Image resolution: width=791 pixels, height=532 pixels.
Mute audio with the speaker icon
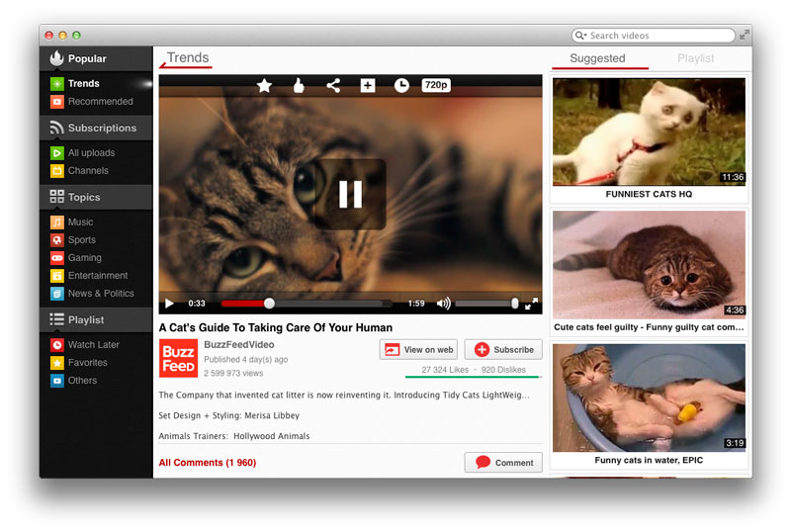[x=443, y=304]
